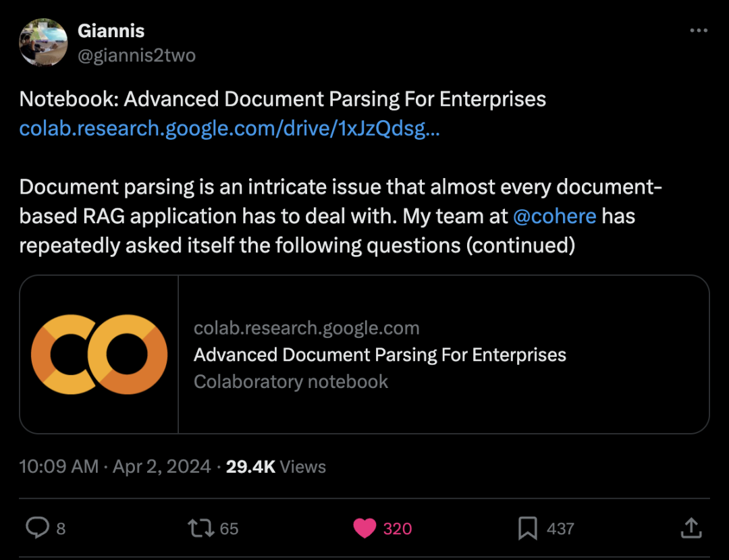This screenshot has width=729, height=560.
Task: Click the Colaboratory notebook card subtitle
Action: [x=290, y=382]
